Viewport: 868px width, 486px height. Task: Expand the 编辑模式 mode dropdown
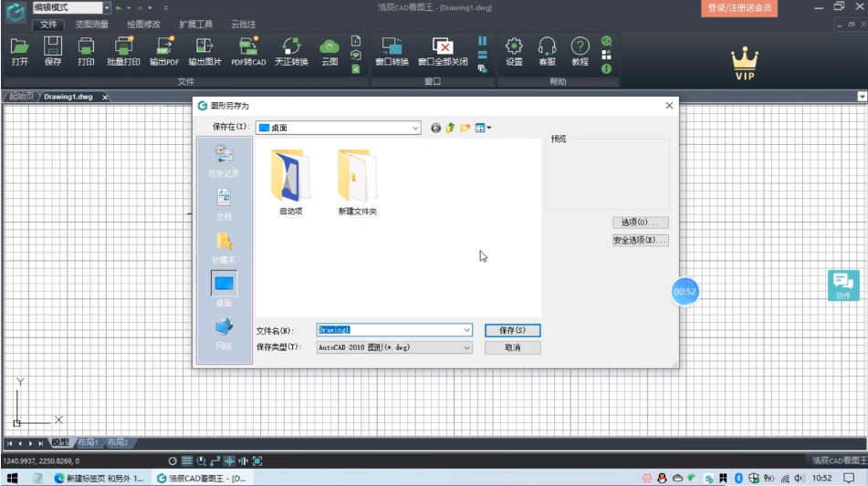(106, 7)
